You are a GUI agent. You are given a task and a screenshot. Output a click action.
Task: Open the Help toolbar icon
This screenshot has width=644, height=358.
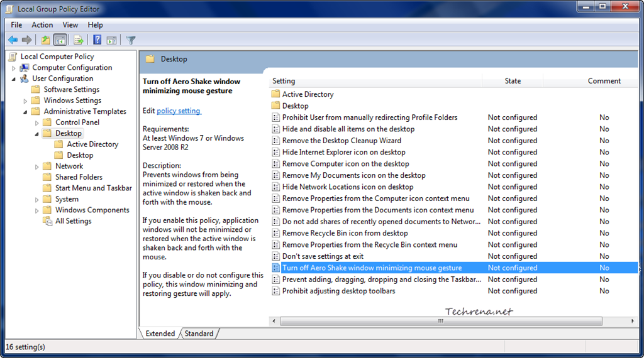[97, 40]
